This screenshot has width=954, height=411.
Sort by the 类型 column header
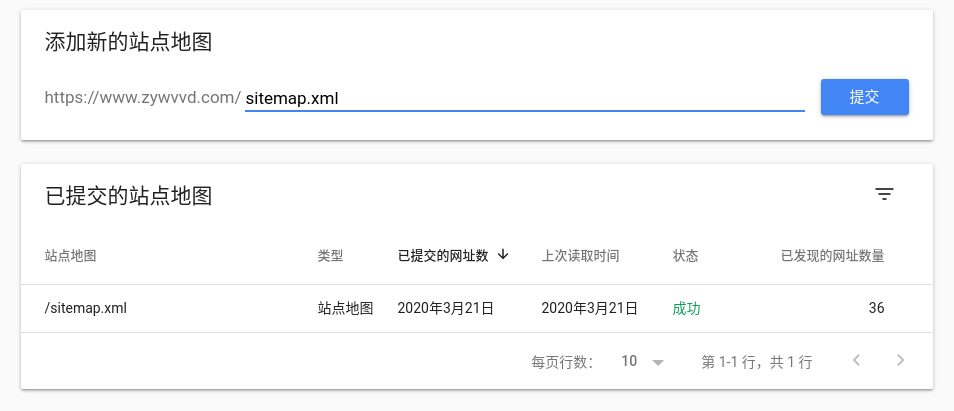click(330, 256)
